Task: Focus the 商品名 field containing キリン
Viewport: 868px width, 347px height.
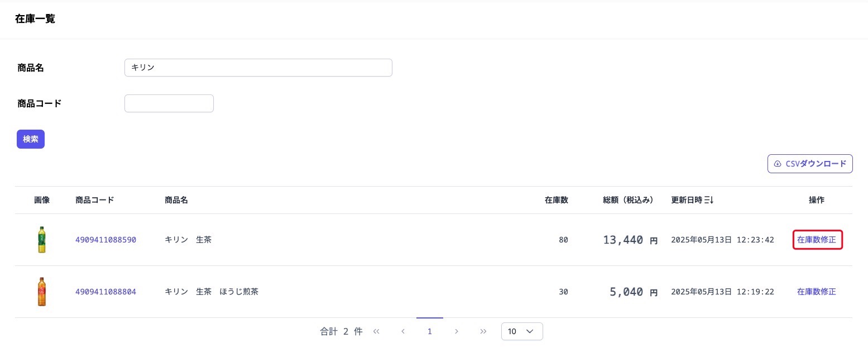Action: pos(258,68)
